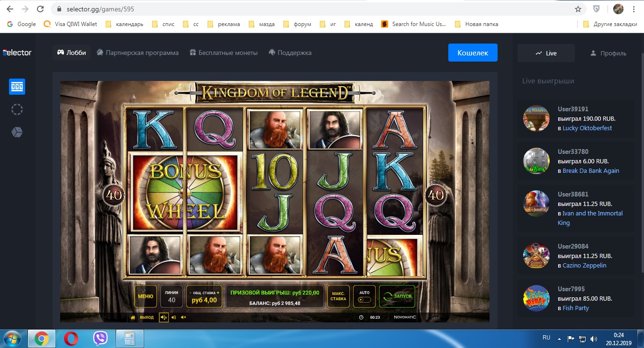This screenshot has height=348, width=644.
Task: Open the Бесплатные монеты tab
Action: pos(224,53)
